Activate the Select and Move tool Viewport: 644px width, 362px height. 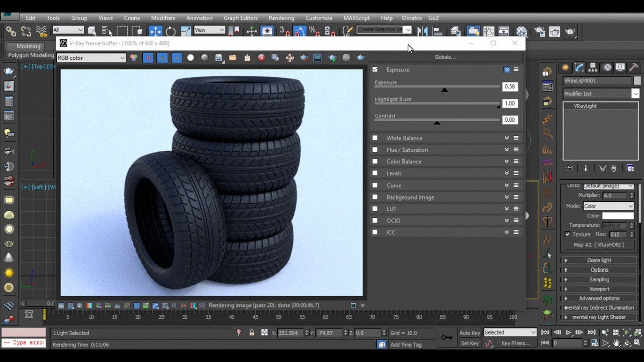click(x=155, y=31)
